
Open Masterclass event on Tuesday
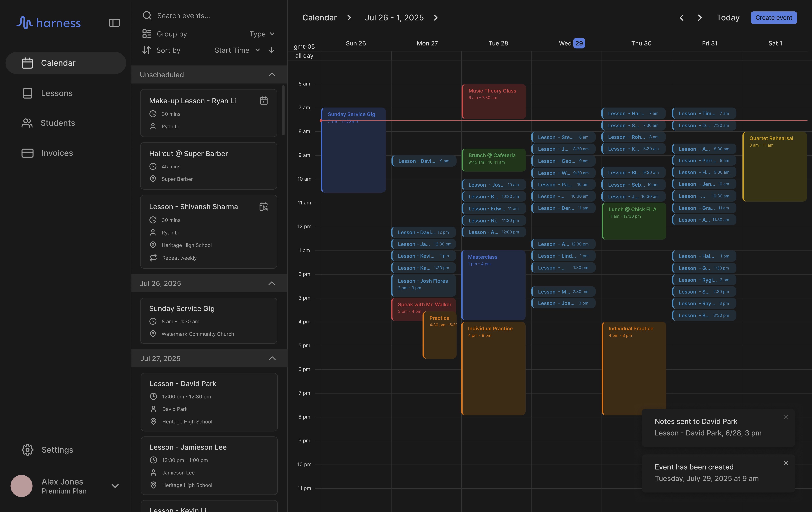493,285
